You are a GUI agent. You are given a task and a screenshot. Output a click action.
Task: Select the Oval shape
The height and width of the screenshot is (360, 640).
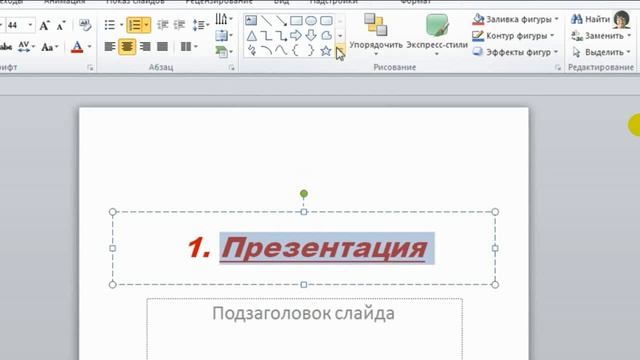point(311,20)
